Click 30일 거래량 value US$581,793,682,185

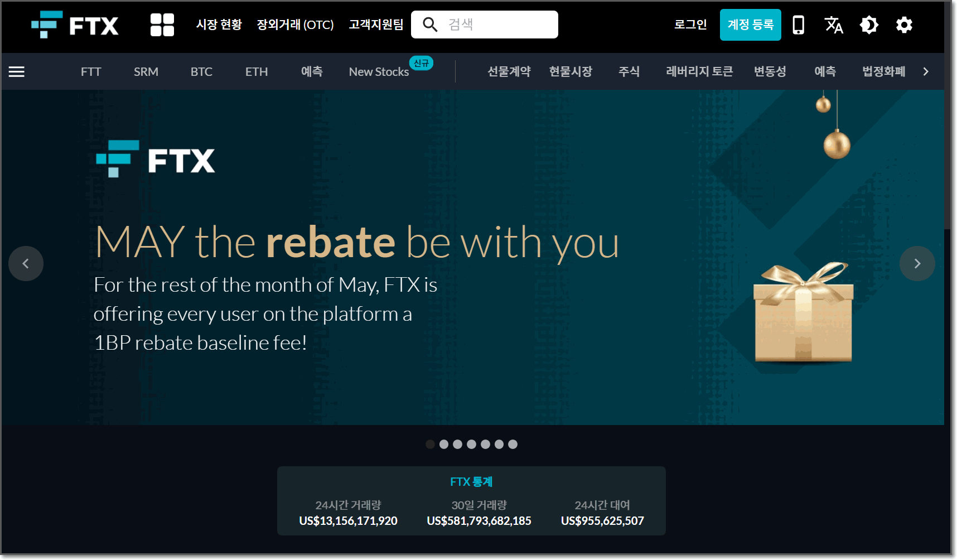[x=479, y=521]
